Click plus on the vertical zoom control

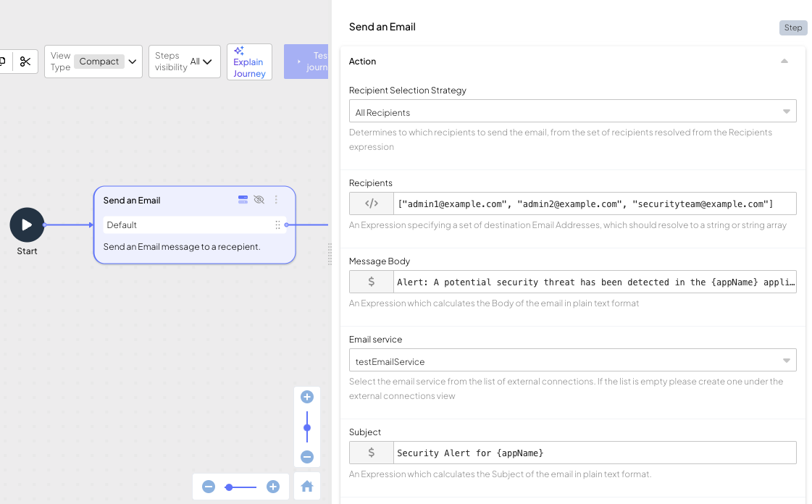pyautogui.click(x=307, y=397)
